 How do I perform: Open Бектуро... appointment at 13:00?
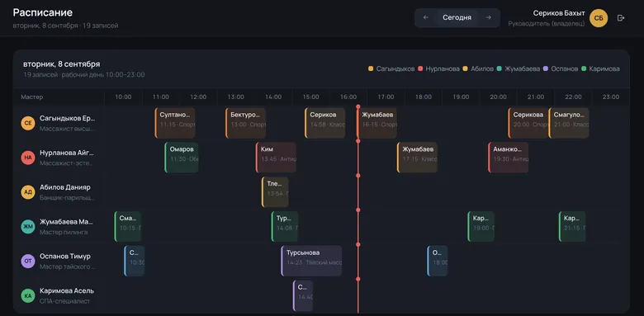pos(245,123)
